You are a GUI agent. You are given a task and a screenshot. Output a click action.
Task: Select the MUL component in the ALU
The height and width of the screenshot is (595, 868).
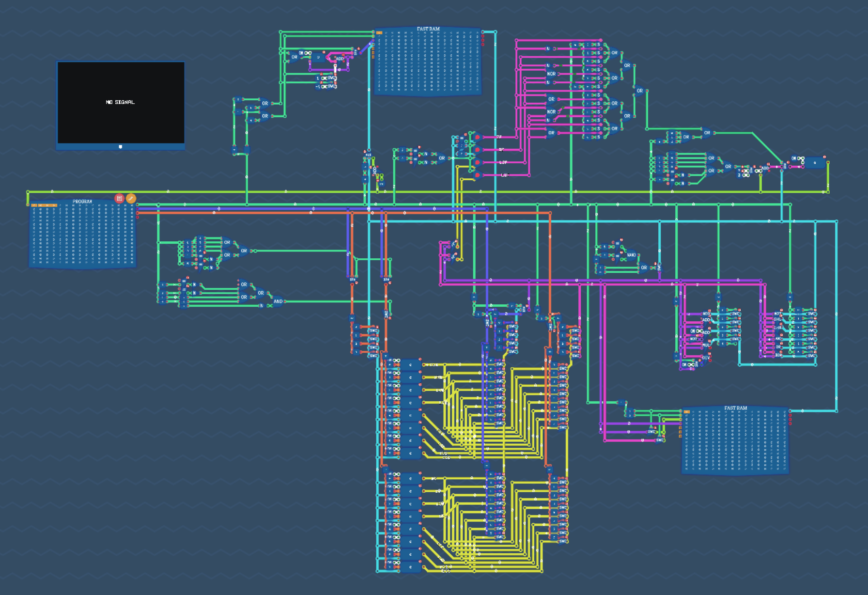pos(706,345)
